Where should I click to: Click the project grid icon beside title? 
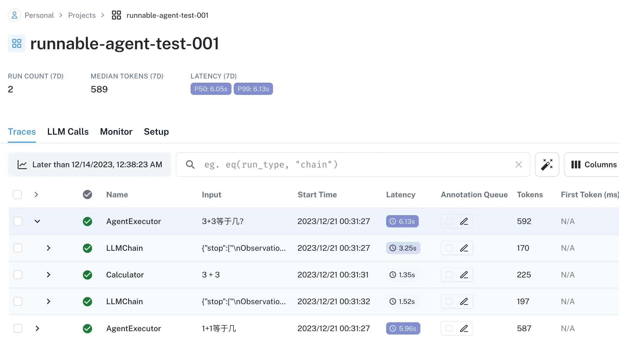click(17, 43)
